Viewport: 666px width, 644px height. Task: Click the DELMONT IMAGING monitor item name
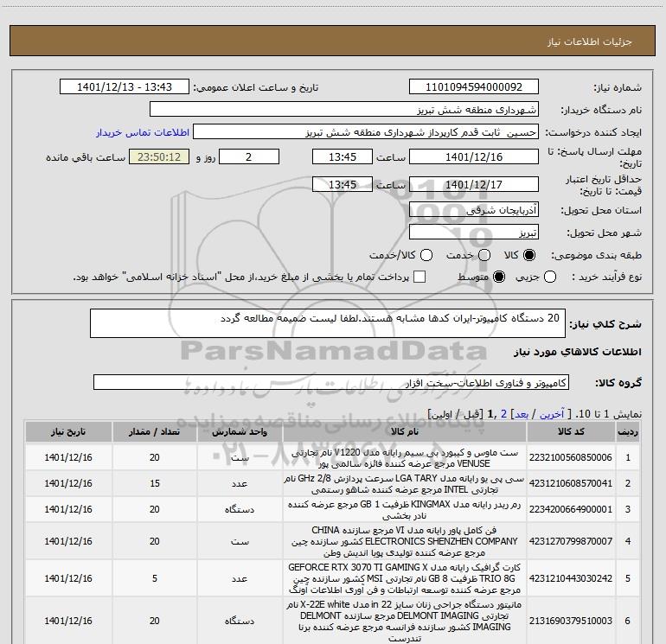[x=405, y=621]
